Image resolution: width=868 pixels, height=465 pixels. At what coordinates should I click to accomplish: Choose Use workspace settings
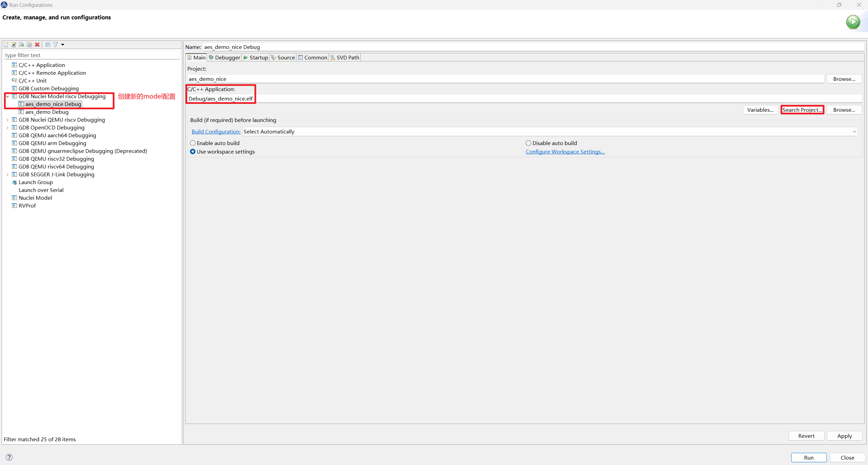[193, 151]
